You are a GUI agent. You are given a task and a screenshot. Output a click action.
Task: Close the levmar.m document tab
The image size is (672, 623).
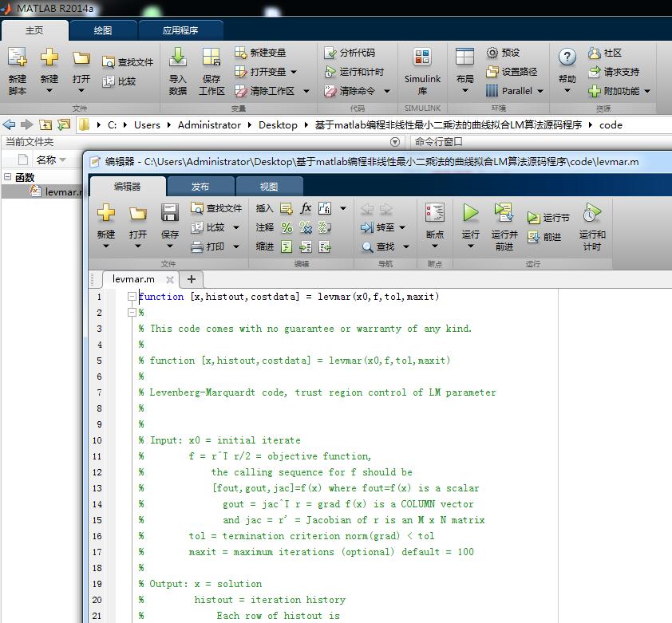pyautogui.click(x=170, y=280)
